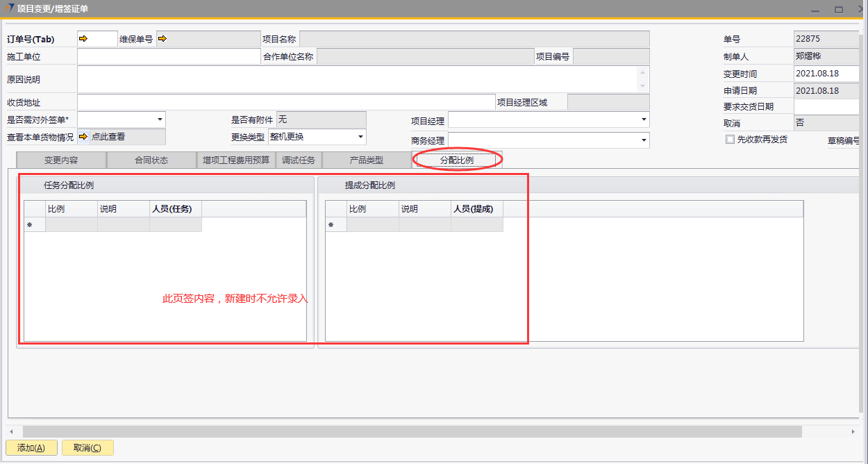Switch to the 变更内容 tab
This screenshot has height=464, width=868.
(61, 160)
